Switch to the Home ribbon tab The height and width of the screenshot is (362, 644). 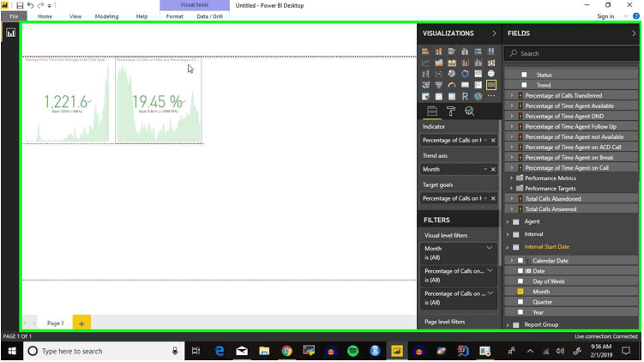[x=45, y=16]
